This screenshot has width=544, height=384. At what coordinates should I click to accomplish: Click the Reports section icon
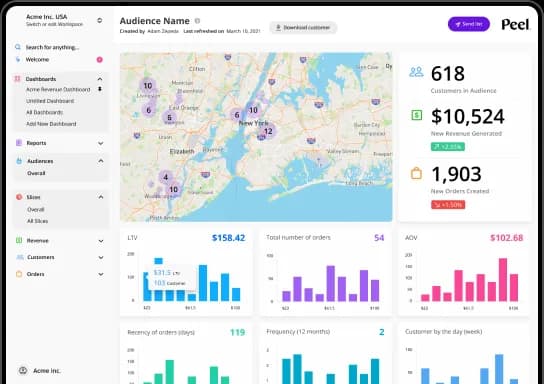point(19,143)
